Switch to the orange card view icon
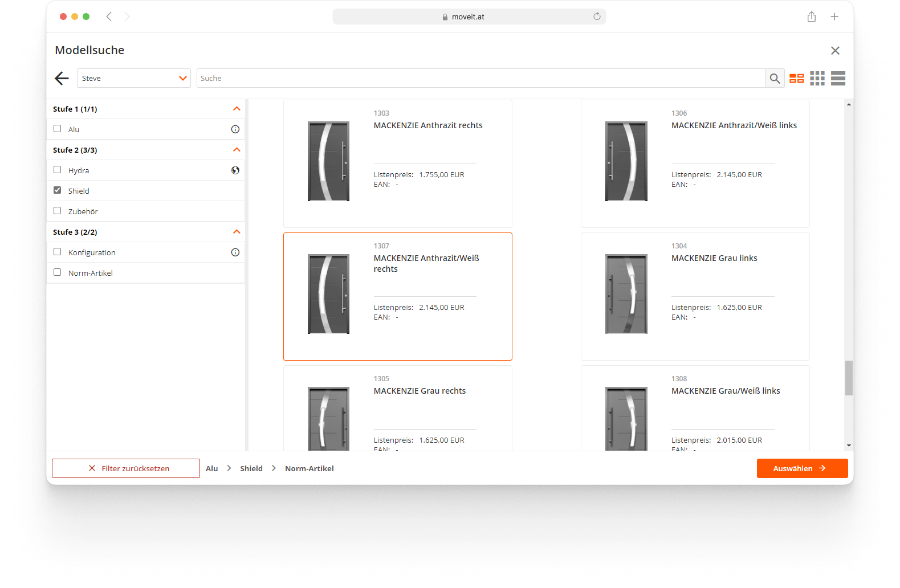Screen dimensions: 900x588 click(796, 78)
